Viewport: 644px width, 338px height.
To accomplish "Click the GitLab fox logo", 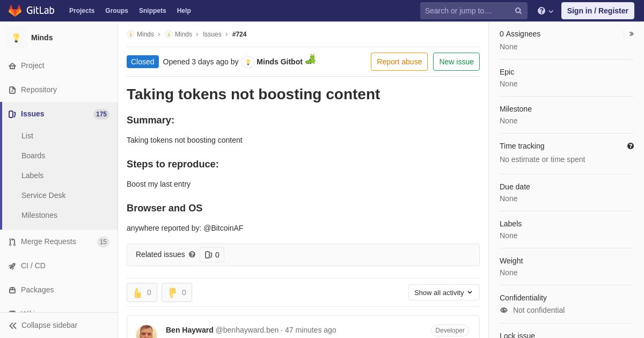I will click(15, 11).
